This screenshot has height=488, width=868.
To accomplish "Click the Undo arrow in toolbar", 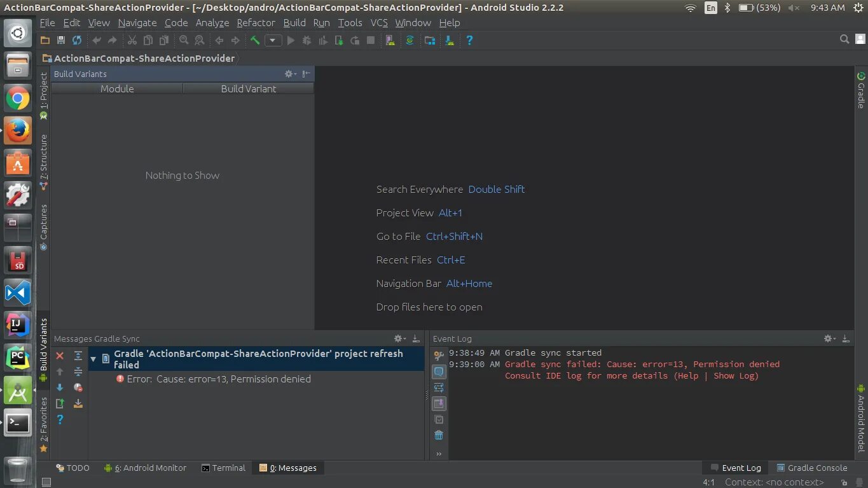I will click(x=97, y=40).
